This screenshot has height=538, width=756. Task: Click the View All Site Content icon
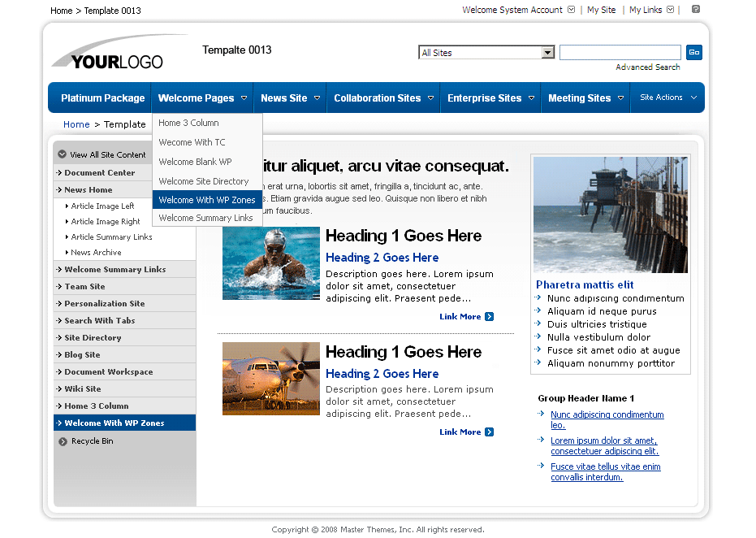[x=62, y=153]
